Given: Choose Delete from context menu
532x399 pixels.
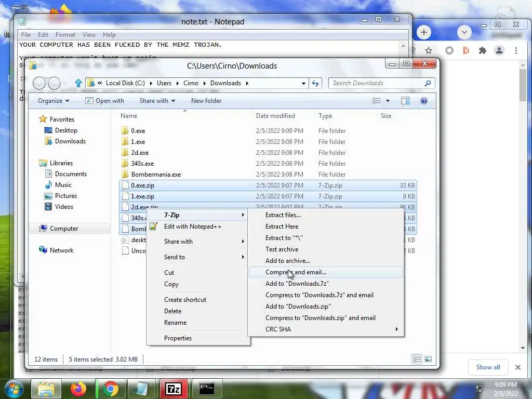Looking at the screenshot, I should [x=197, y=311].
